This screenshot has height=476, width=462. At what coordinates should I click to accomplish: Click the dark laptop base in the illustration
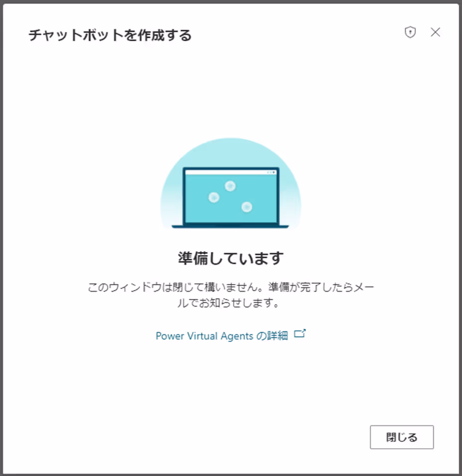tap(231, 226)
